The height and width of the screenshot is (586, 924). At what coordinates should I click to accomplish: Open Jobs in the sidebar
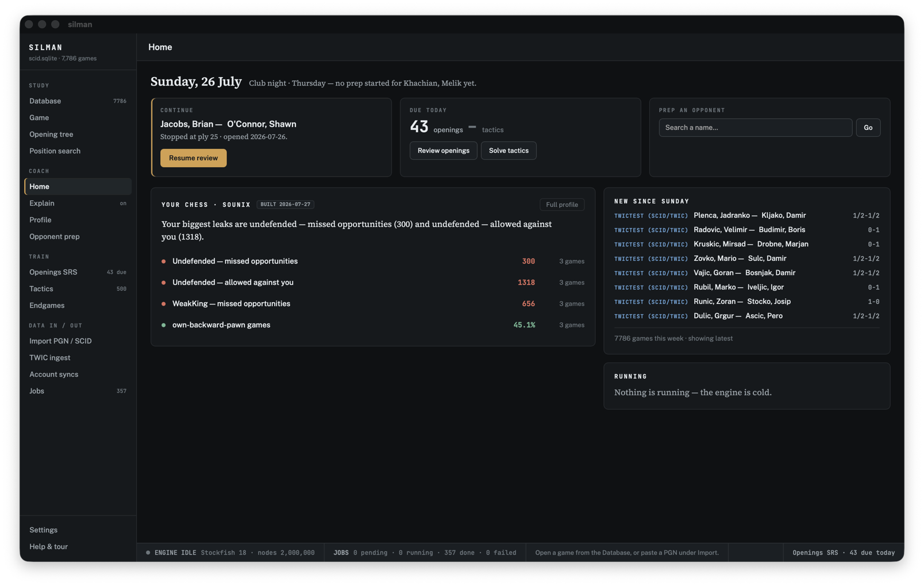[x=78, y=391]
